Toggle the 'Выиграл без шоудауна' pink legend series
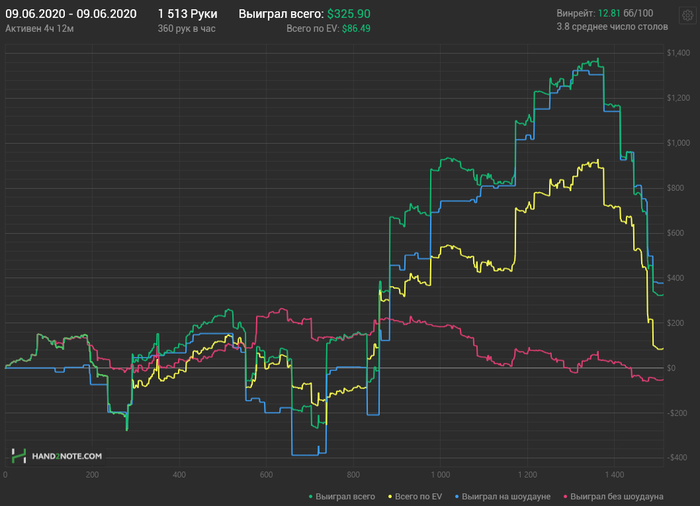Image resolution: width=700 pixels, height=506 pixels. 613,496
